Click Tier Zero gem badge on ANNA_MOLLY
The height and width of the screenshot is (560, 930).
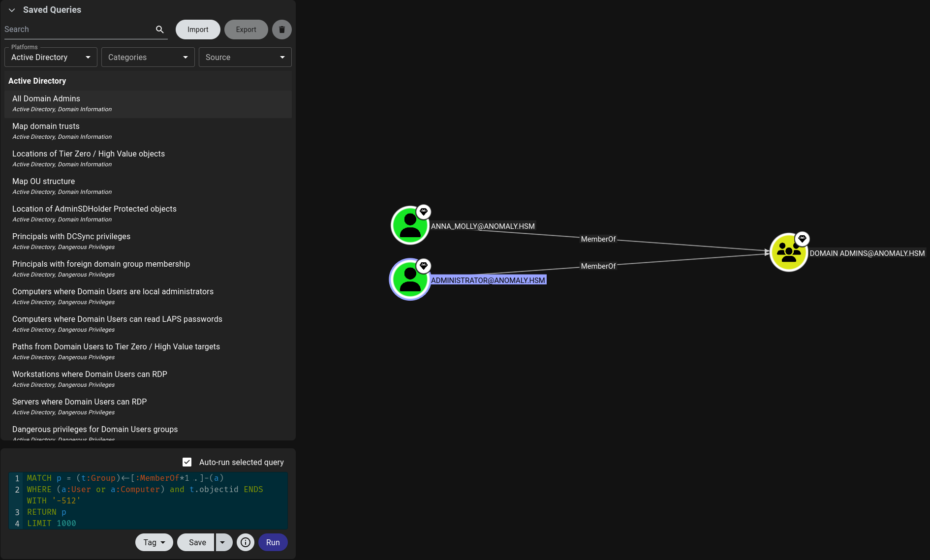point(423,212)
